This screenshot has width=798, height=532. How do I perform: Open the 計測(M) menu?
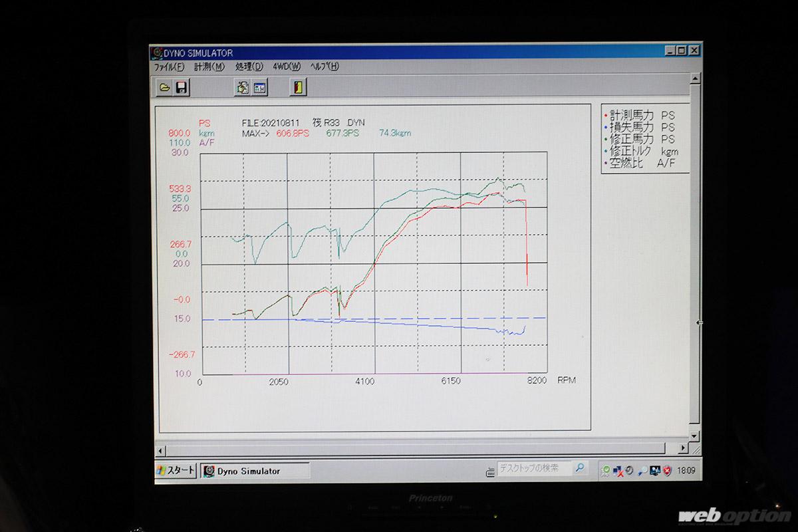click(x=209, y=66)
